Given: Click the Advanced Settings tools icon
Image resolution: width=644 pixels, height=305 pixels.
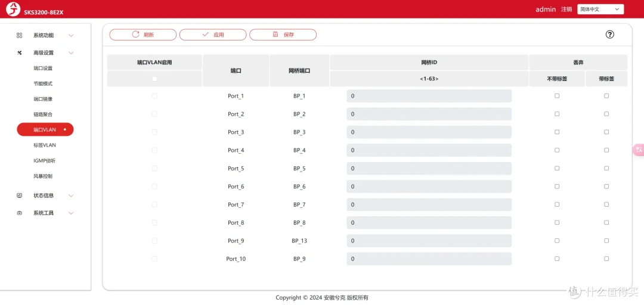Looking at the screenshot, I should (x=19, y=52).
